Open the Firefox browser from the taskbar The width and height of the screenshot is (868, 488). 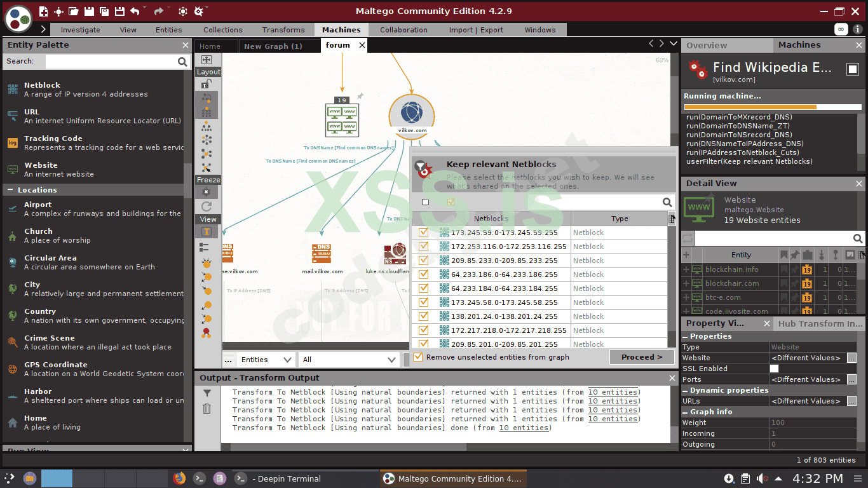[179, 478]
